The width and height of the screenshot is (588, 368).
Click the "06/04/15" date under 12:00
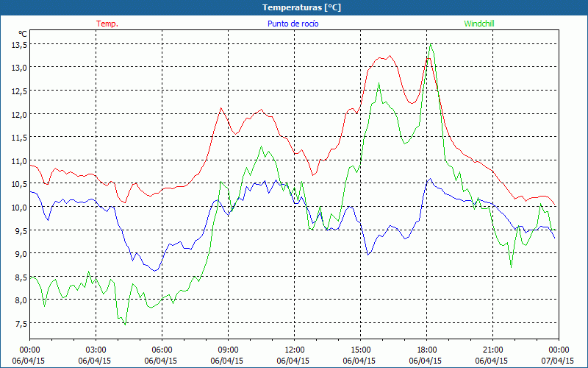(293, 361)
